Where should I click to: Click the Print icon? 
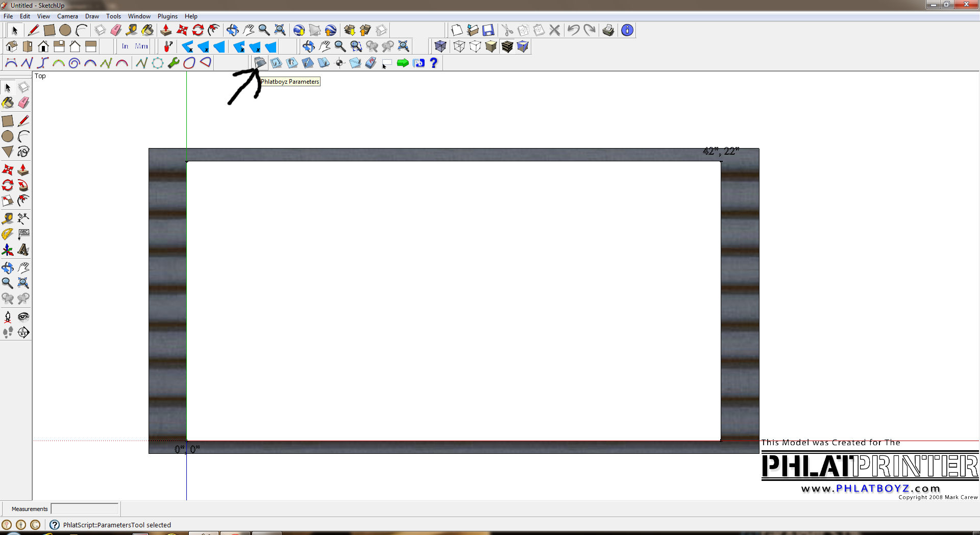[608, 30]
